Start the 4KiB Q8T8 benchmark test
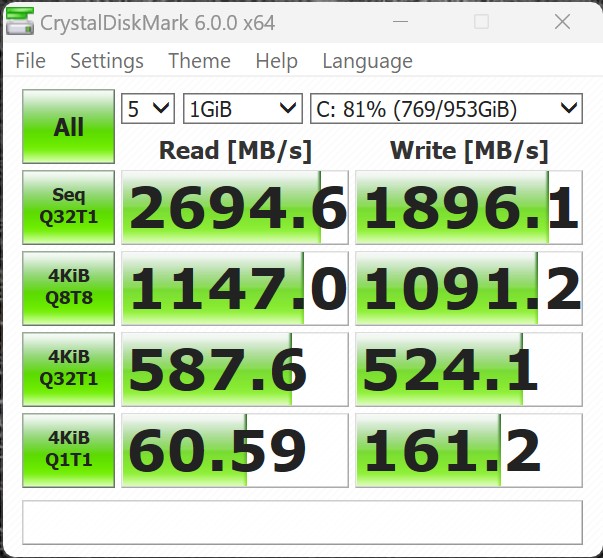 [68, 288]
